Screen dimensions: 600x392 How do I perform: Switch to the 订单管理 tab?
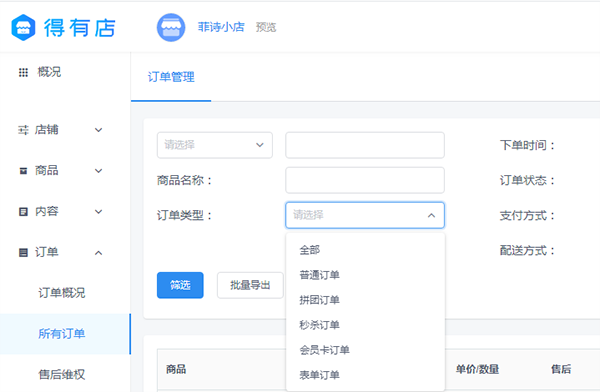point(171,77)
